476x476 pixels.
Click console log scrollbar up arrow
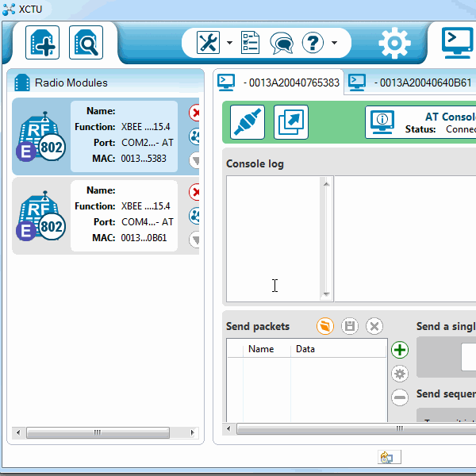[326, 184]
